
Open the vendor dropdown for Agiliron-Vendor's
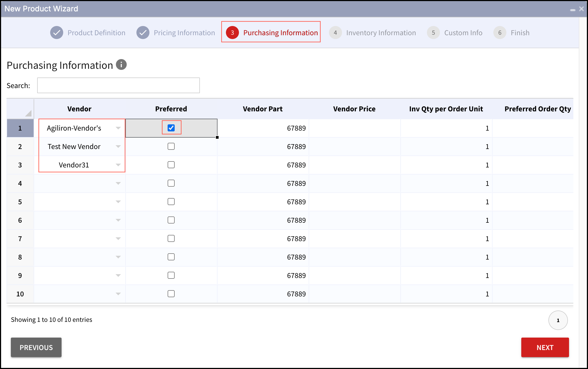point(118,128)
